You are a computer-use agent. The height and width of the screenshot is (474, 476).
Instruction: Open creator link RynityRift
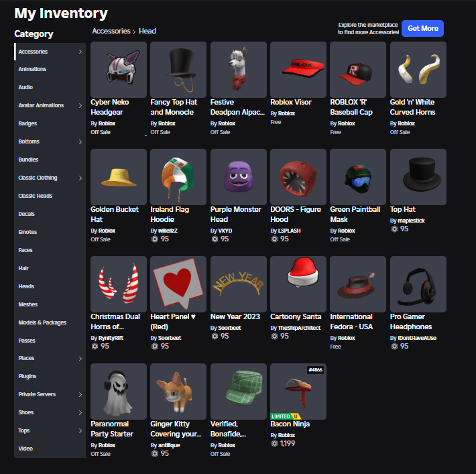pos(111,338)
